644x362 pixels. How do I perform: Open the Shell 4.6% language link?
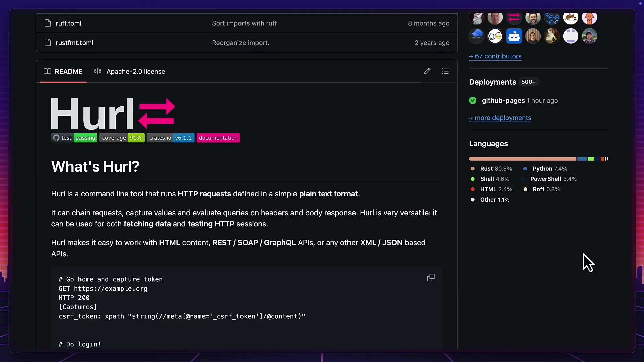coord(490,179)
